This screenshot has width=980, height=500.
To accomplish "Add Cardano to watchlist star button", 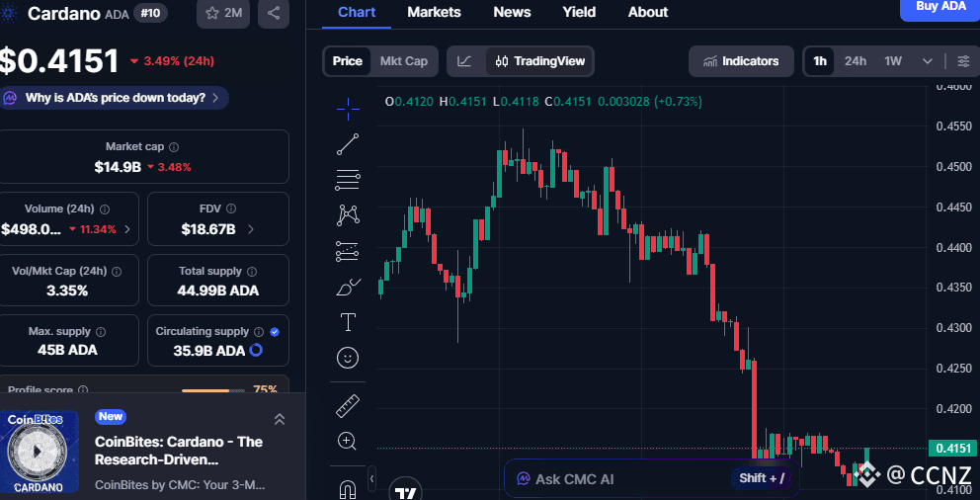I will [x=223, y=13].
